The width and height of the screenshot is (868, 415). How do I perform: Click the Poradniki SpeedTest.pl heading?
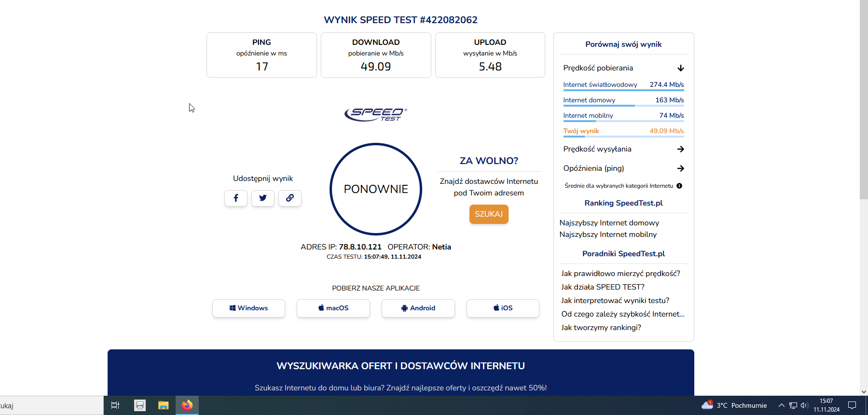623,254
